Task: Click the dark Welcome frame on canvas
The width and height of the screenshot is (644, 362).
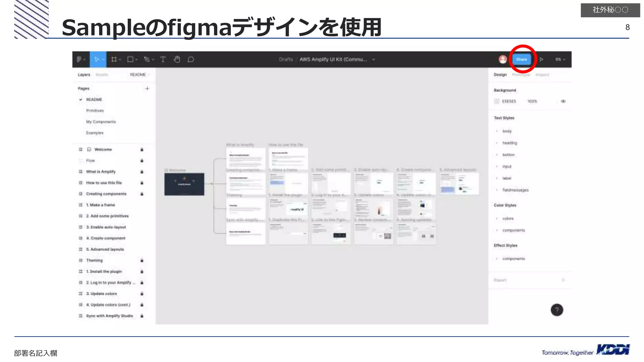Action: (x=184, y=184)
